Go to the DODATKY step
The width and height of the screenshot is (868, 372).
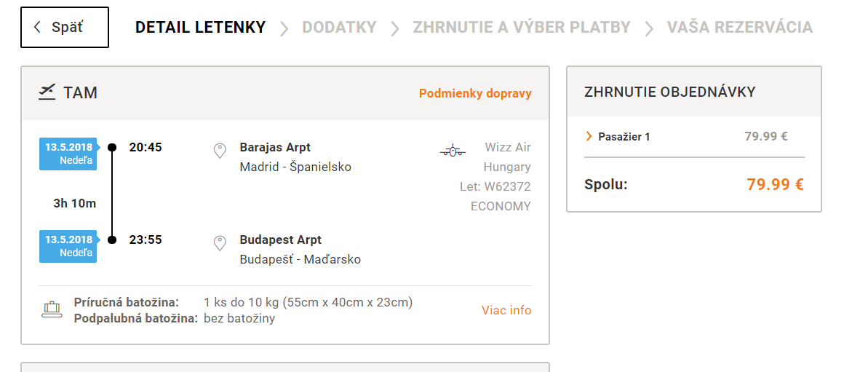click(339, 27)
